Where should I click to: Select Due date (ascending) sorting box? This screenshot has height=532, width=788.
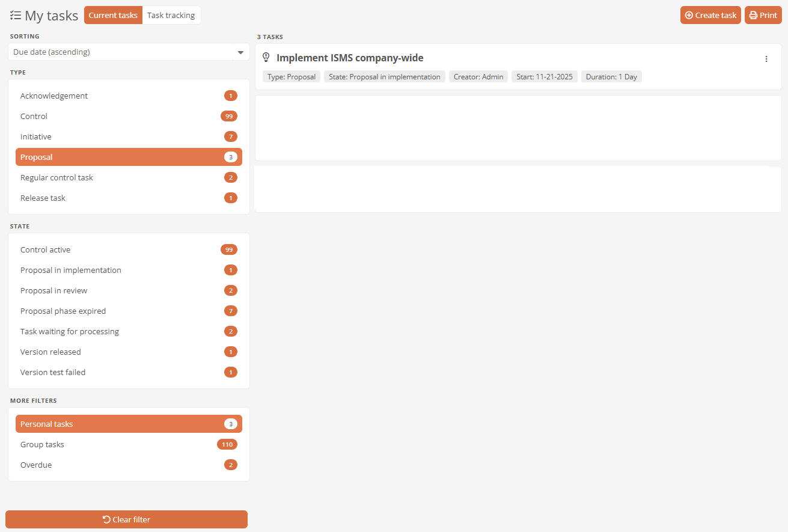[x=120, y=52]
